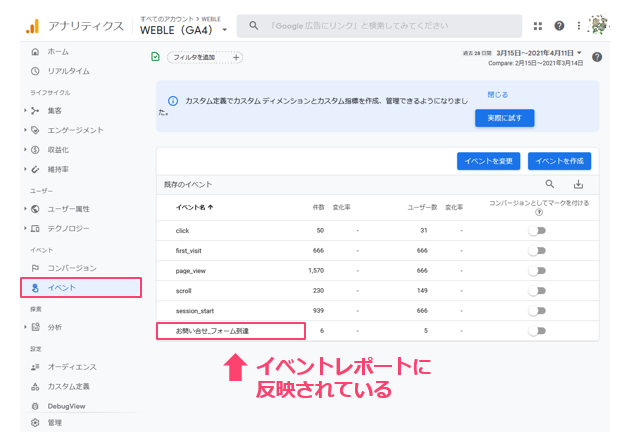
Task: Open オーディエンス settings
Action: 72,367
